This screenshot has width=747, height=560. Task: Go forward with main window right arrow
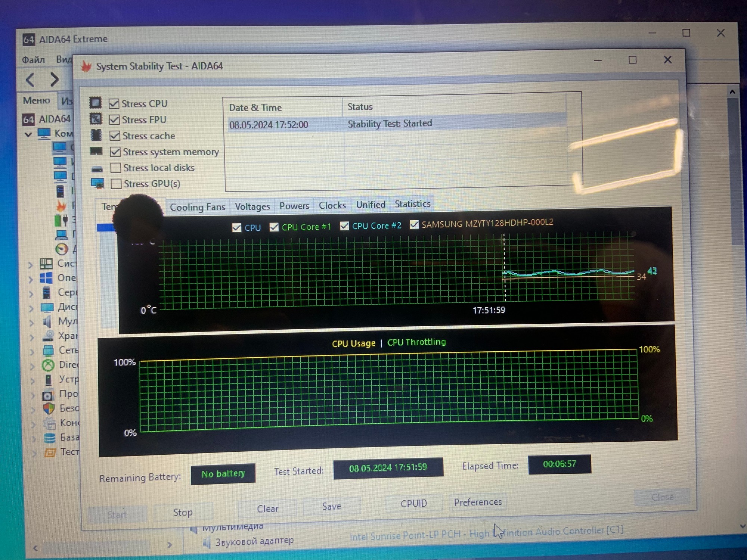pos(55,79)
